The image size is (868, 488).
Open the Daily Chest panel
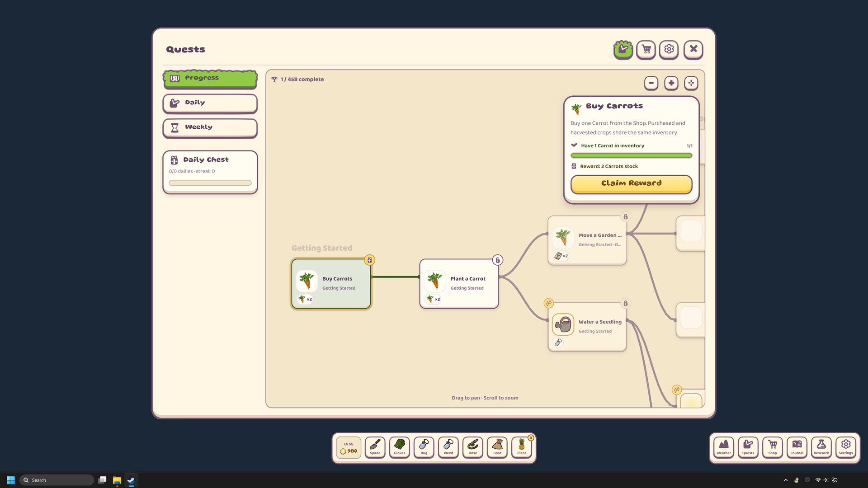point(210,172)
